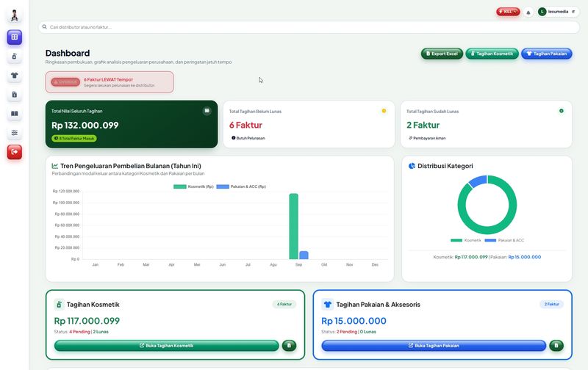
Task: Open the clothing shirt sidebar icon
Action: (x=14, y=76)
